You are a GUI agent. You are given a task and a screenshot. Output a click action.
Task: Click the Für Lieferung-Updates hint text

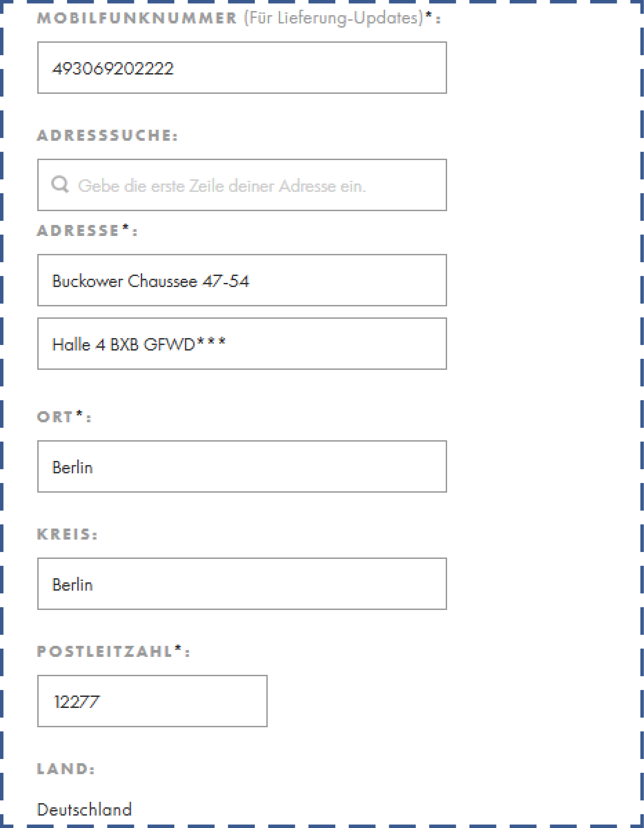pos(333,18)
